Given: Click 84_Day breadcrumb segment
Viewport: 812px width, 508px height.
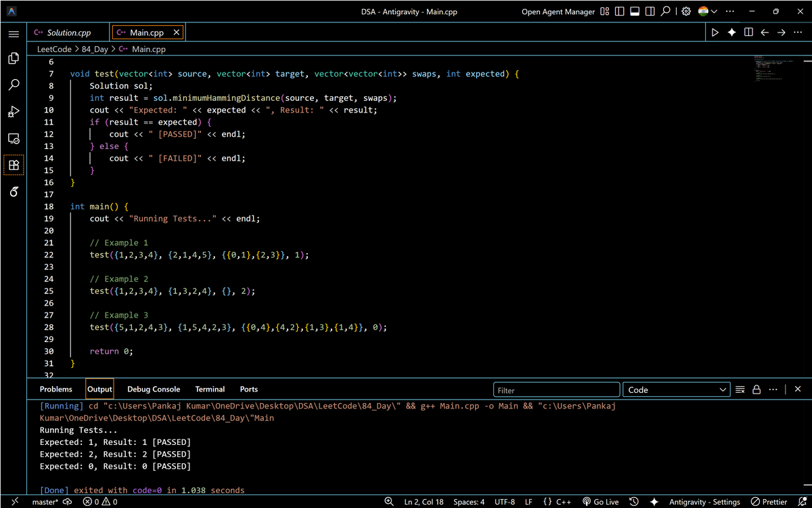Looking at the screenshot, I should [x=95, y=49].
